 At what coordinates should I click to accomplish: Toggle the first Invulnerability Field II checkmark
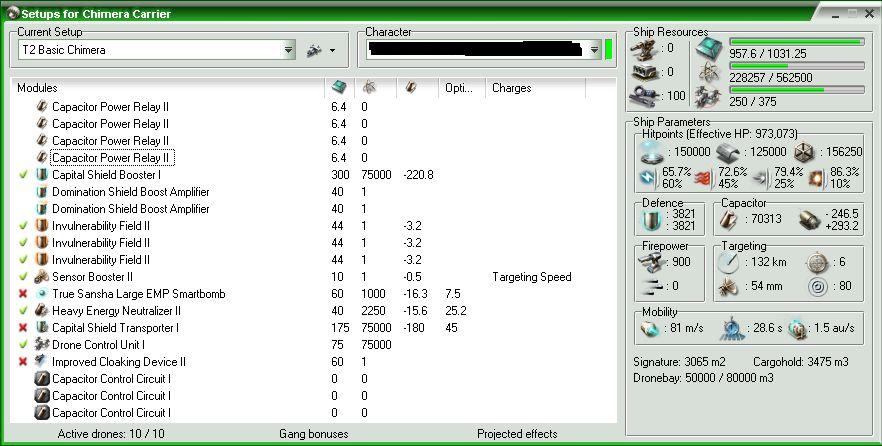point(23,226)
